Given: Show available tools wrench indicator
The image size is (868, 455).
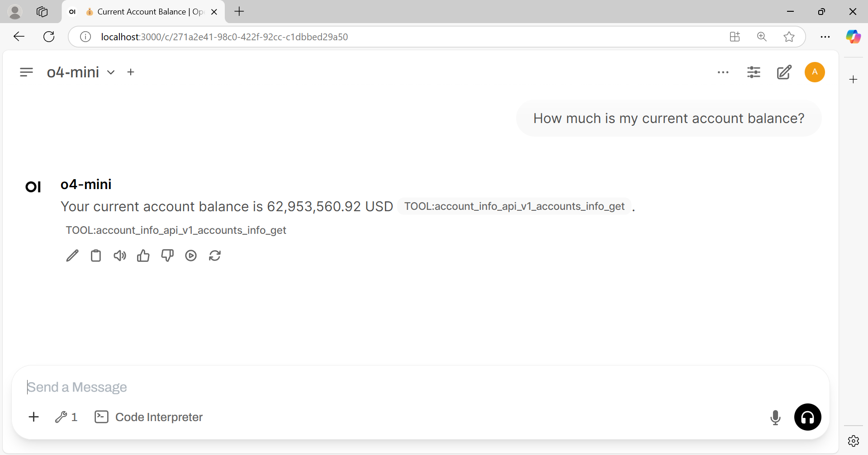Looking at the screenshot, I should (66, 417).
